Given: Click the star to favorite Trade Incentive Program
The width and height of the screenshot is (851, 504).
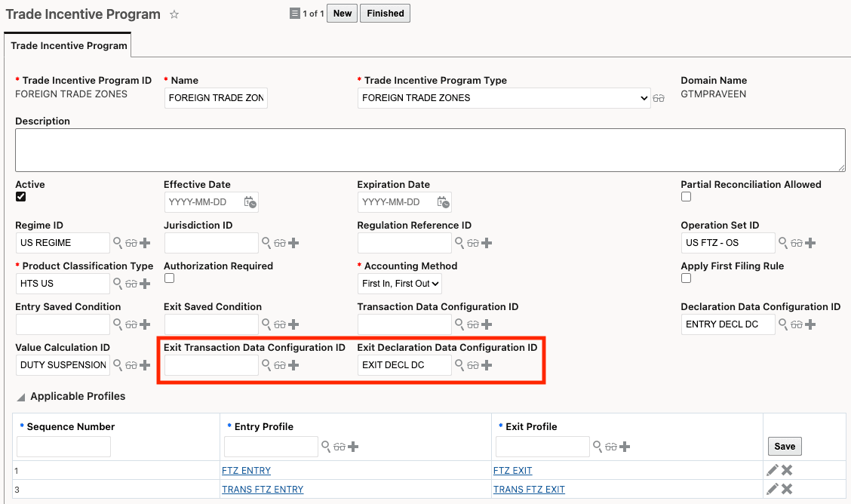Looking at the screenshot, I should [x=174, y=14].
